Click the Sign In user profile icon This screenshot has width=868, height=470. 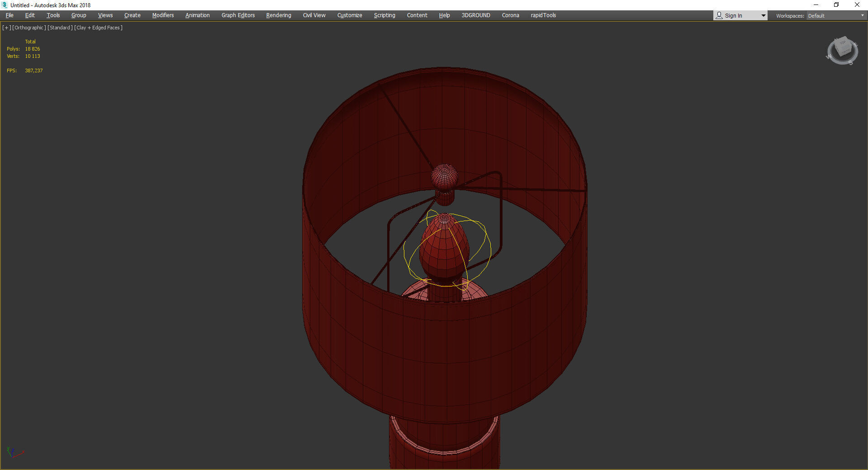point(719,15)
